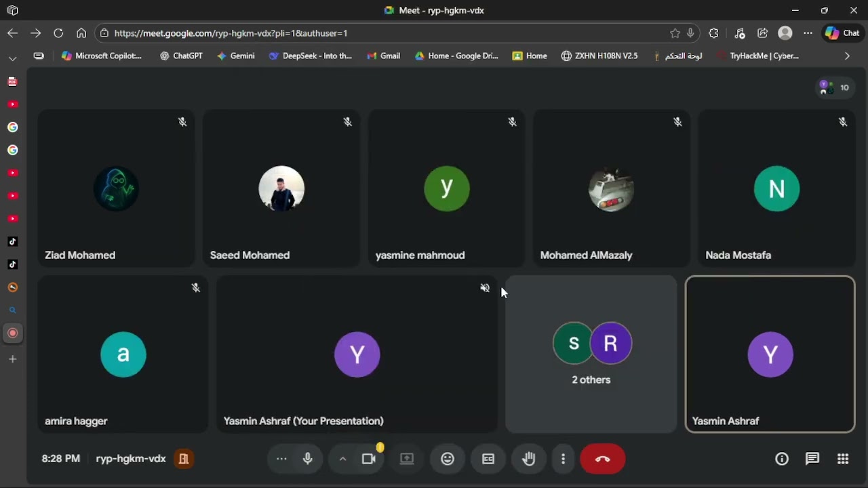Click Mohamed AlMazaly's tile
This screenshot has height=488, width=868.
click(612, 188)
